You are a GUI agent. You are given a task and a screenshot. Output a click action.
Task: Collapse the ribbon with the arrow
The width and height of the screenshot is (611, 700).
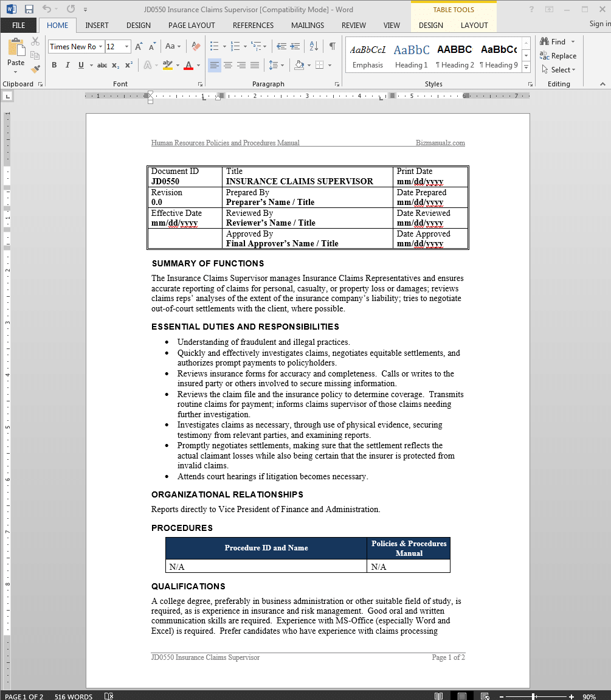(602, 84)
